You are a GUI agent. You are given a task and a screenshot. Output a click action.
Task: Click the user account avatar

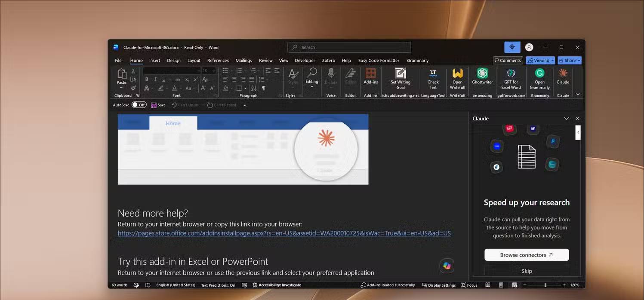(529, 47)
